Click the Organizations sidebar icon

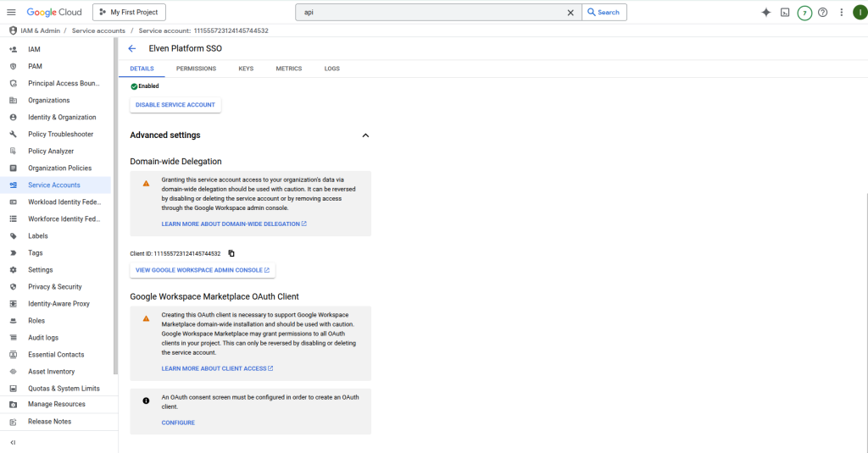click(14, 100)
